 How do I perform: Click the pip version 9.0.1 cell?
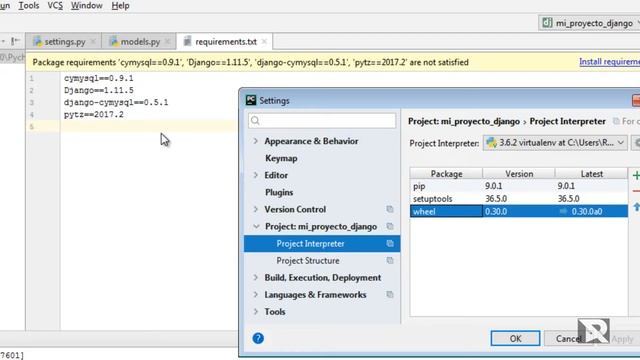click(x=518, y=186)
